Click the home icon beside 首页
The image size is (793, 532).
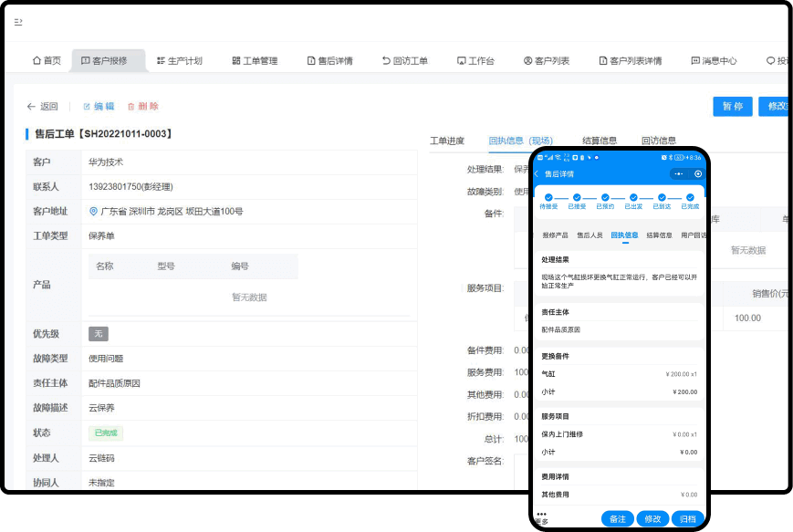[37, 61]
